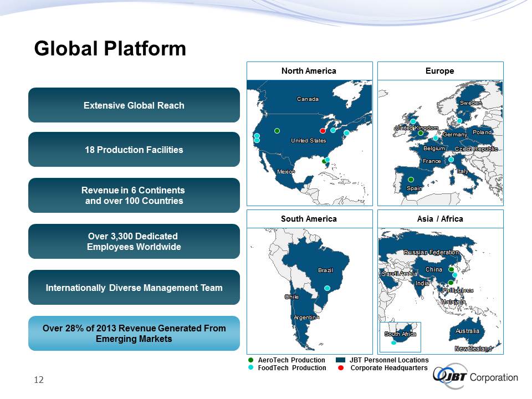Select the South America map header
Viewport: 532px width, 399px height.
[x=309, y=219]
